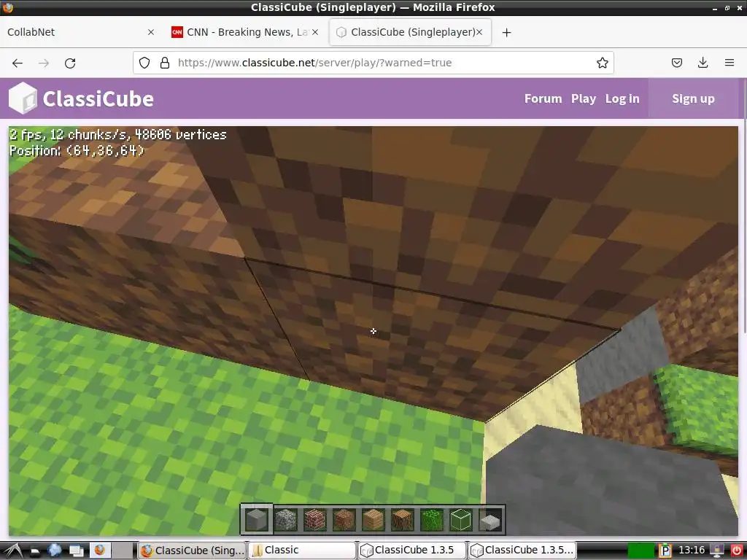747x560 pixels.
Task: Switch to the Classic folder window
Action: [302, 551]
